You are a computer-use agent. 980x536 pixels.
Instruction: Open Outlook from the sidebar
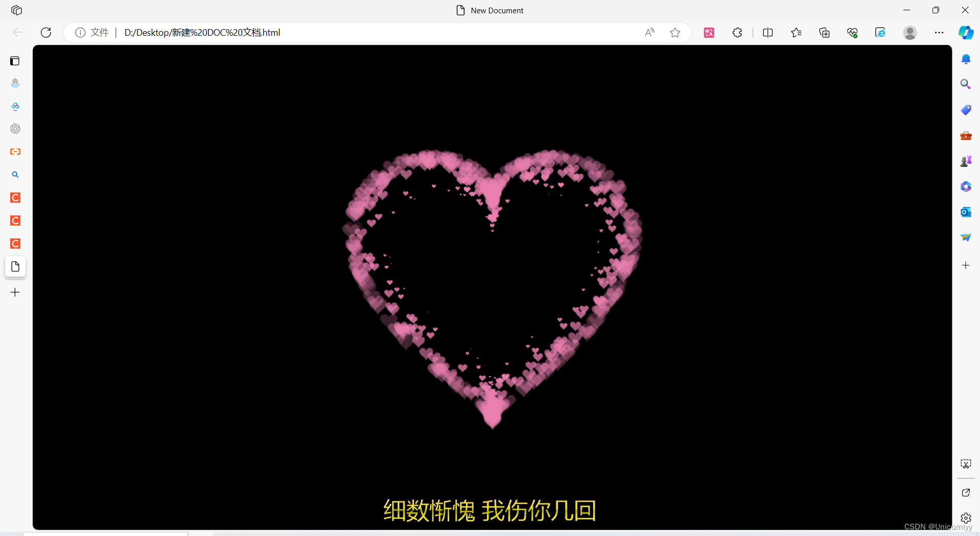[966, 211]
